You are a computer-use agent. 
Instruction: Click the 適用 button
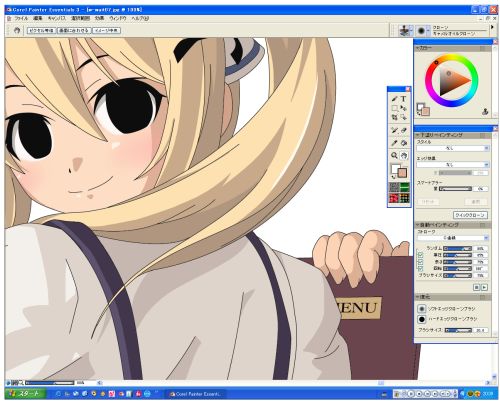tap(476, 202)
